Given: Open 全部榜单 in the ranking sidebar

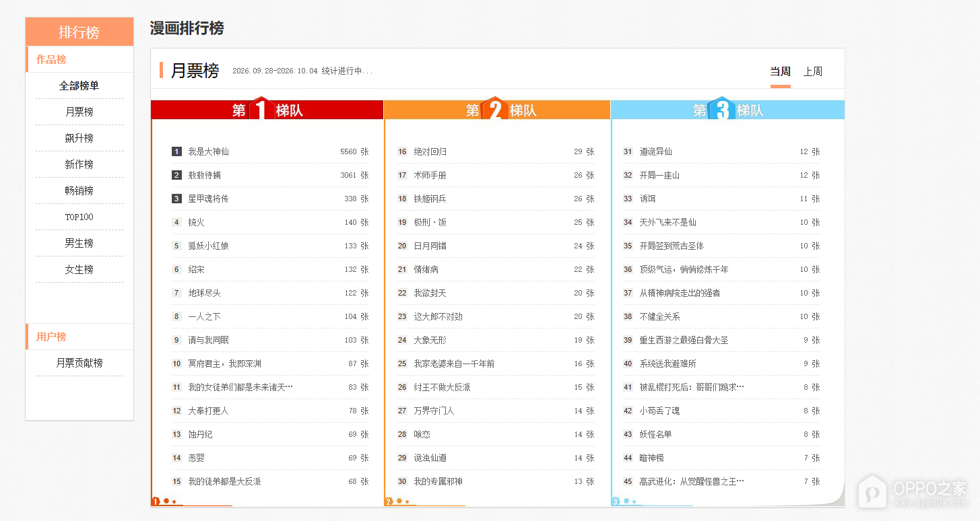Looking at the screenshot, I should 79,85.
